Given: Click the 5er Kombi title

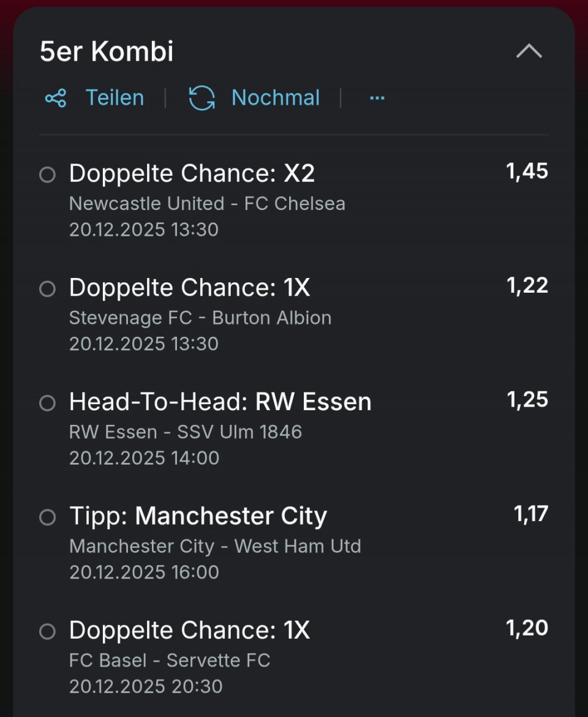Looking at the screenshot, I should tap(107, 51).
